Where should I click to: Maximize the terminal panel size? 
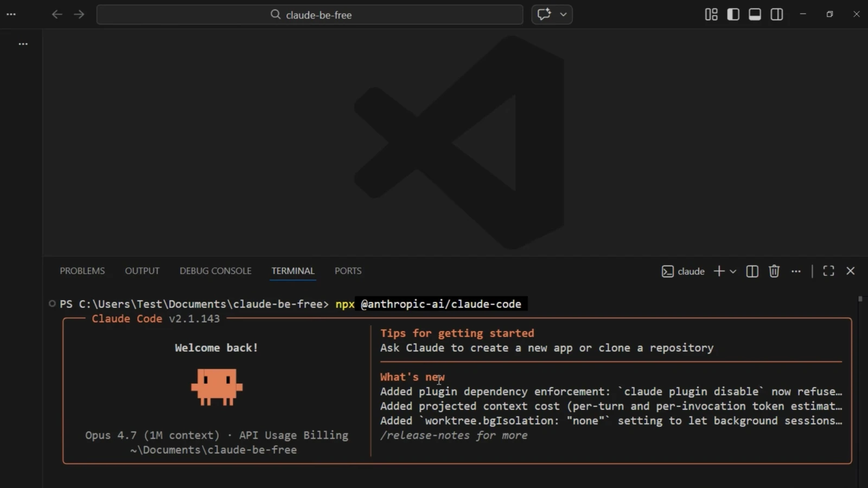(x=828, y=271)
